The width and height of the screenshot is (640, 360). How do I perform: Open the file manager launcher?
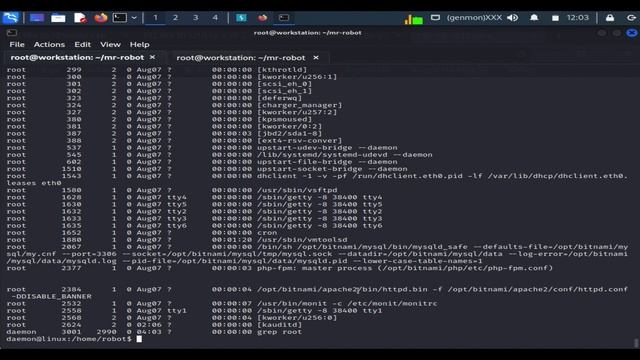58,18
